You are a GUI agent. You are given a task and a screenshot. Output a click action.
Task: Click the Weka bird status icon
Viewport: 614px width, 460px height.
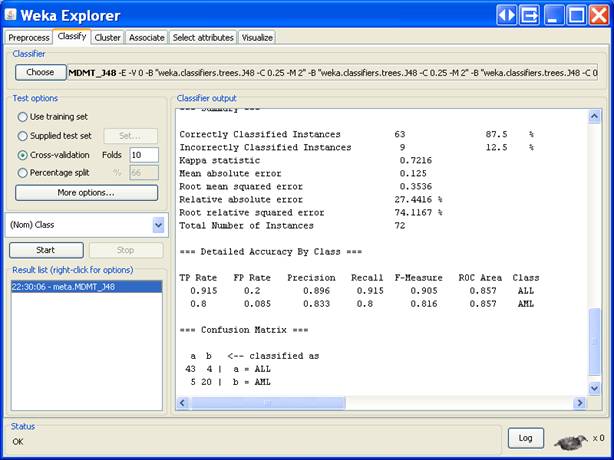(x=571, y=442)
